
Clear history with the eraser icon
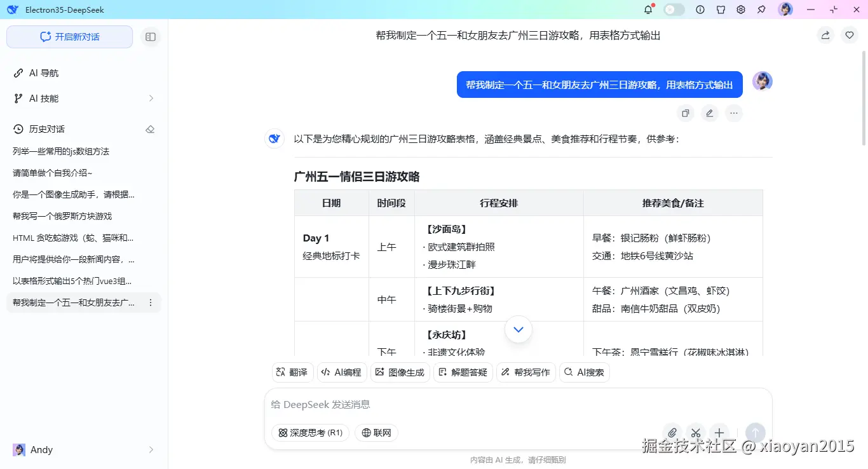(150, 129)
